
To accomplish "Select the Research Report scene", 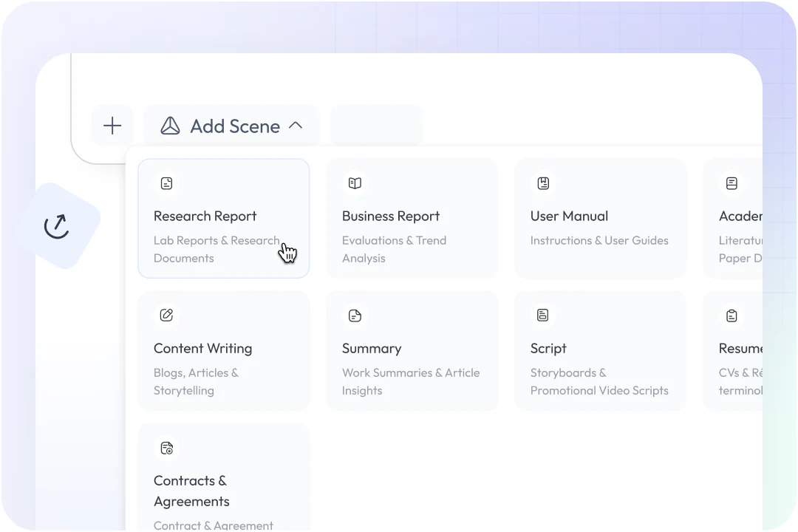I will coord(205,216).
